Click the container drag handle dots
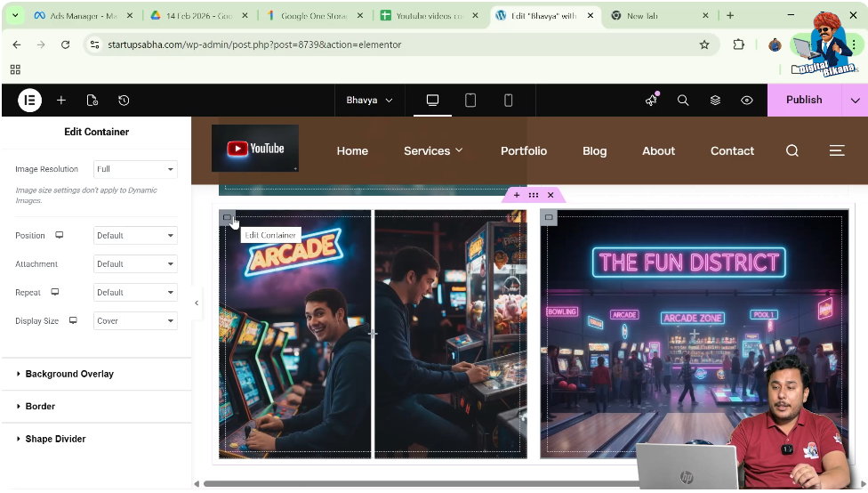This screenshot has width=868, height=493. point(534,195)
